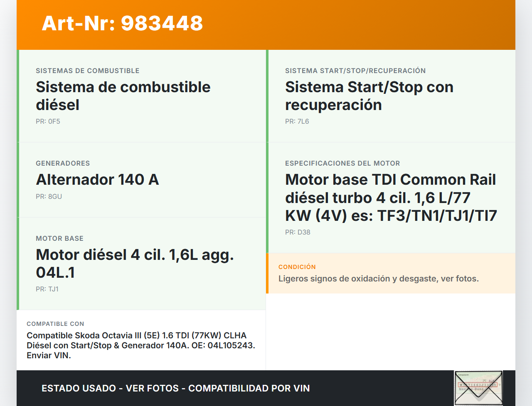Click the Art-Nr: 983448 heading

122,23
